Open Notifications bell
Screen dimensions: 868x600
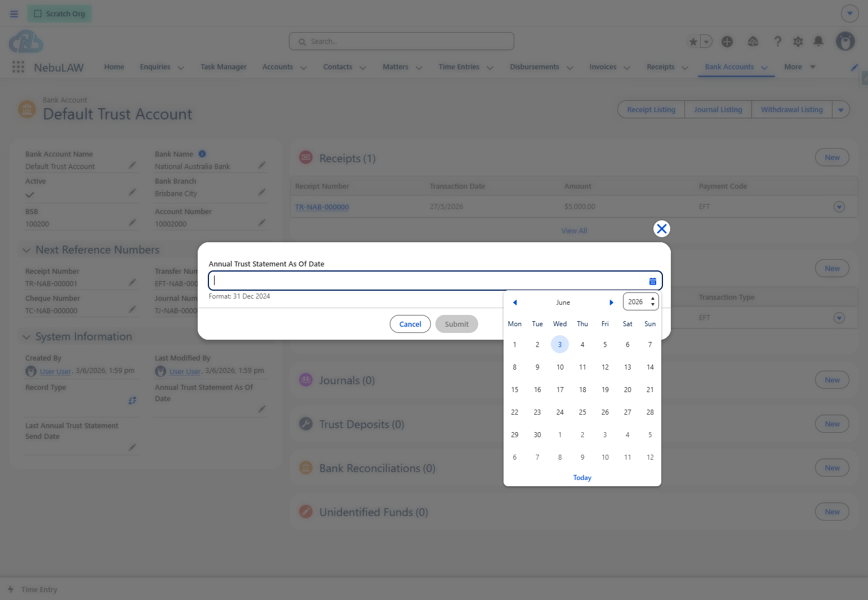(x=818, y=41)
